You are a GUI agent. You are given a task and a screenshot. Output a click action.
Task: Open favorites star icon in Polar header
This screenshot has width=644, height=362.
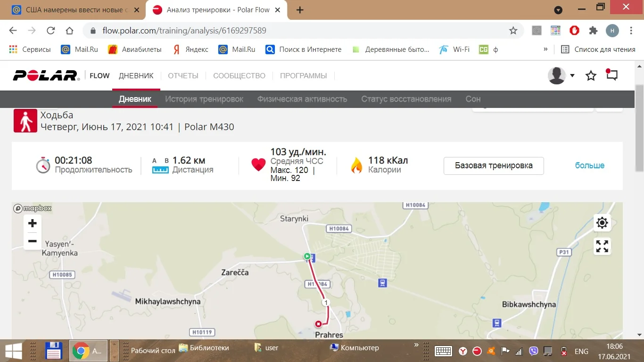click(x=591, y=75)
